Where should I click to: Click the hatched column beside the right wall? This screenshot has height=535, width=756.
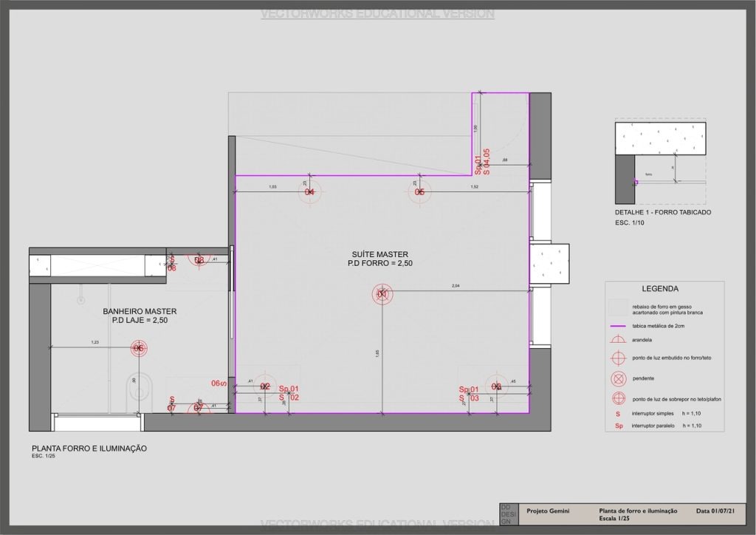pyautogui.click(x=549, y=264)
